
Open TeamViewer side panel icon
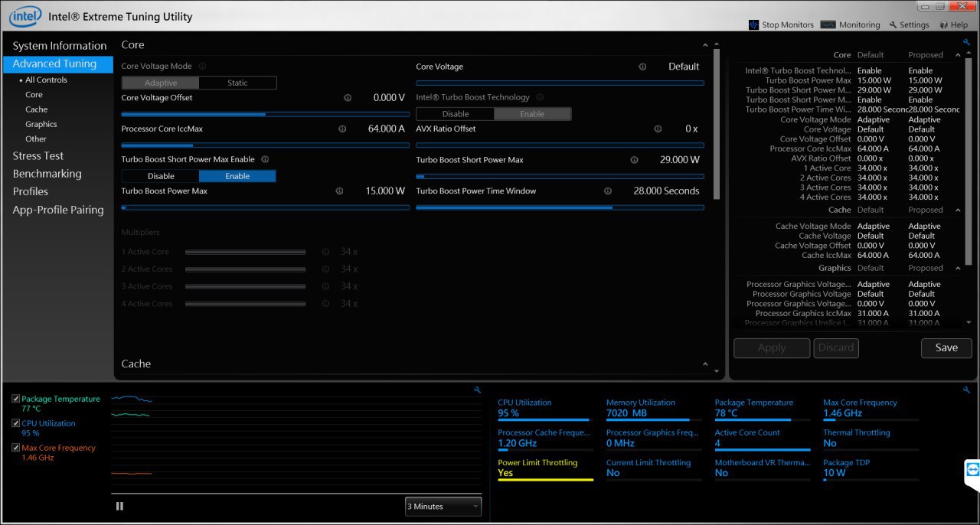(972, 469)
